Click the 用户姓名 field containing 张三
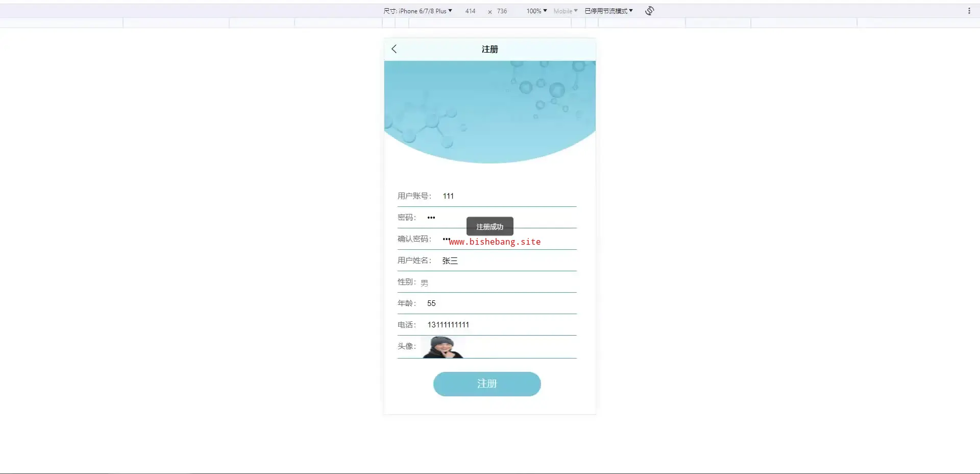This screenshot has height=474, width=980. coord(509,260)
